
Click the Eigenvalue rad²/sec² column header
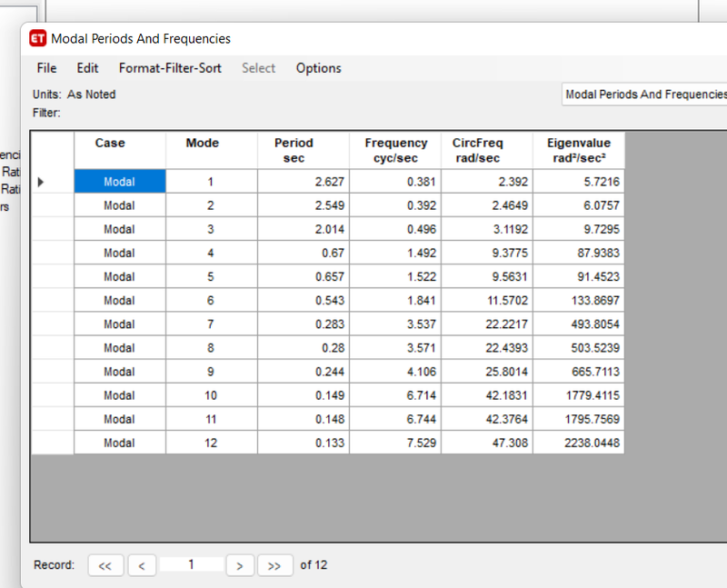click(x=579, y=150)
